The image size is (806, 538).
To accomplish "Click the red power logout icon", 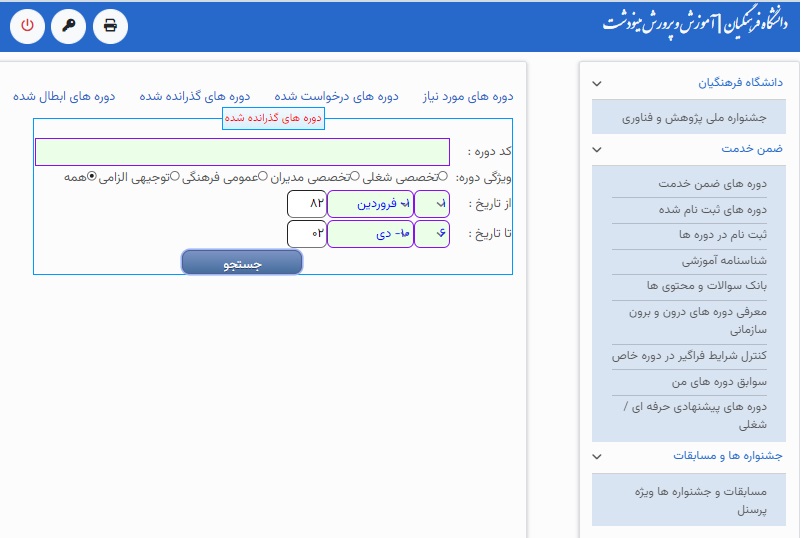I will click(x=27, y=26).
